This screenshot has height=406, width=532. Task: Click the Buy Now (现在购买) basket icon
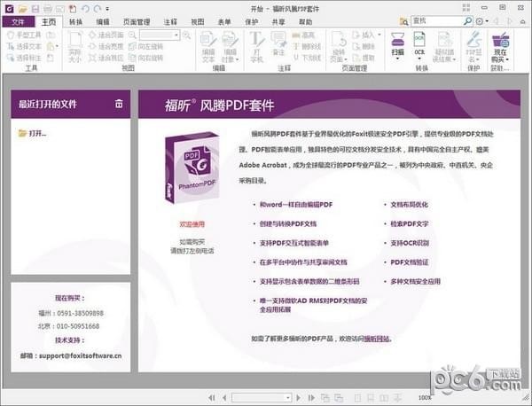(501, 44)
